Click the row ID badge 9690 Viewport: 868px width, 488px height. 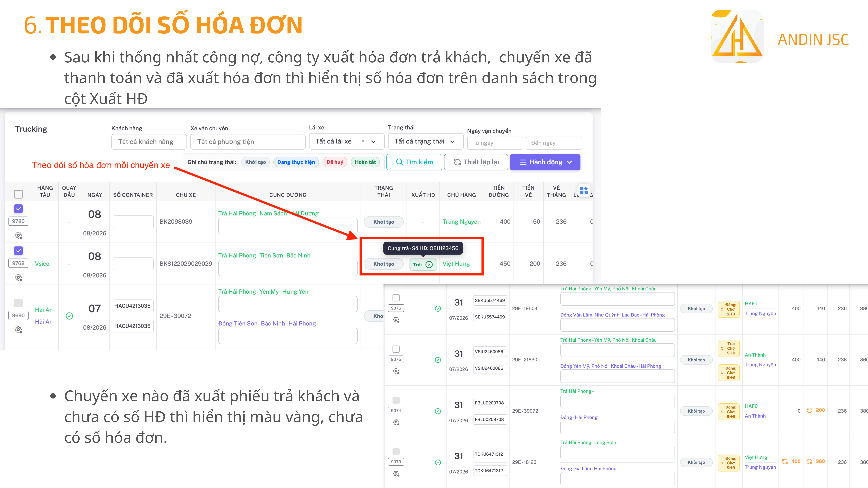(x=19, y=316)
